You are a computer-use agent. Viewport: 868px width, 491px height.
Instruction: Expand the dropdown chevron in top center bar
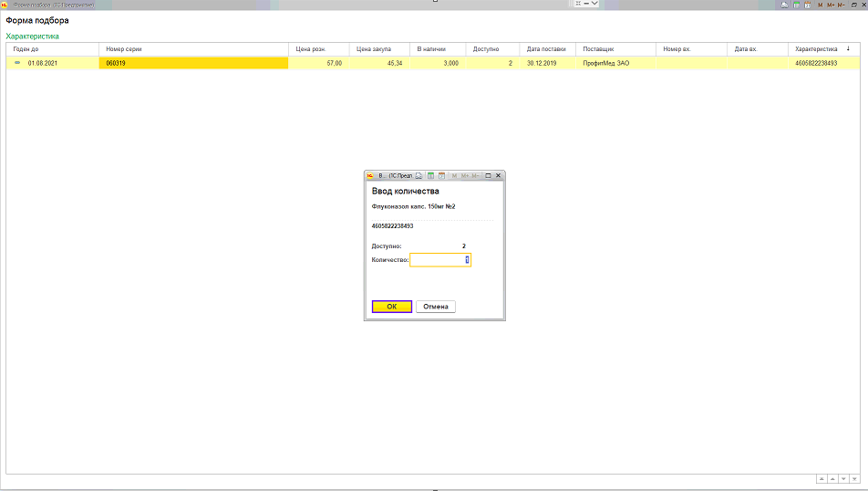coord(594,5)
